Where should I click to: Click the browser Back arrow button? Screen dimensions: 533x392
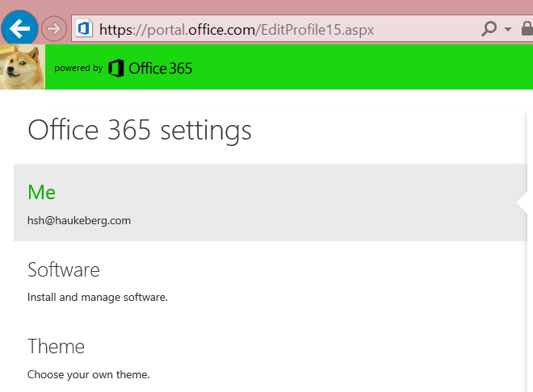coord(19,28)
